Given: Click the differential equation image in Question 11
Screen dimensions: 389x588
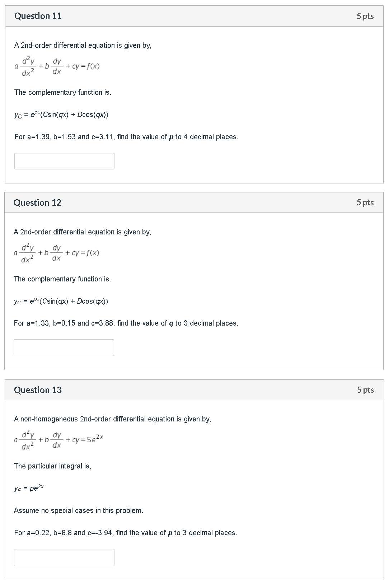Looking at the screenshot, I should [57, 66].
